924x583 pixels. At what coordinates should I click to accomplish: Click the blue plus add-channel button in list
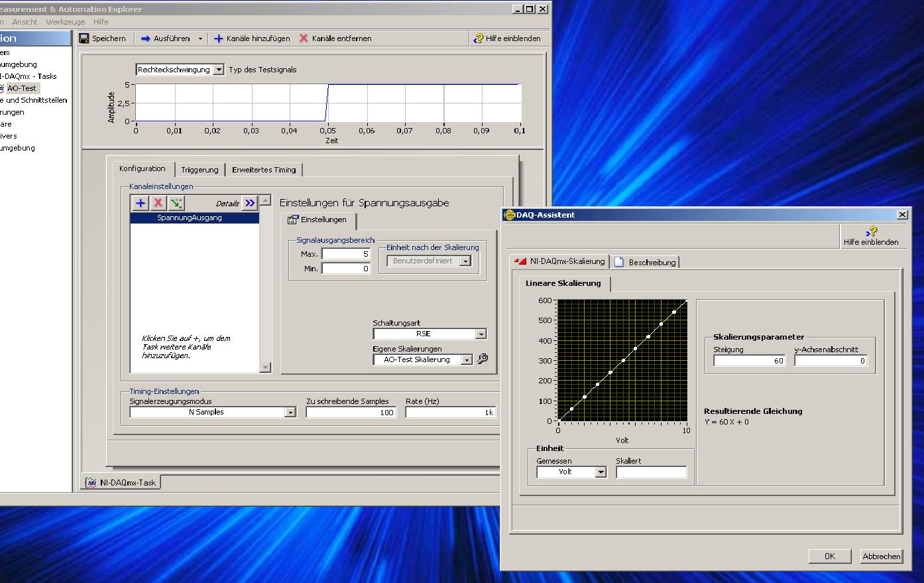[x=140, y=203]
